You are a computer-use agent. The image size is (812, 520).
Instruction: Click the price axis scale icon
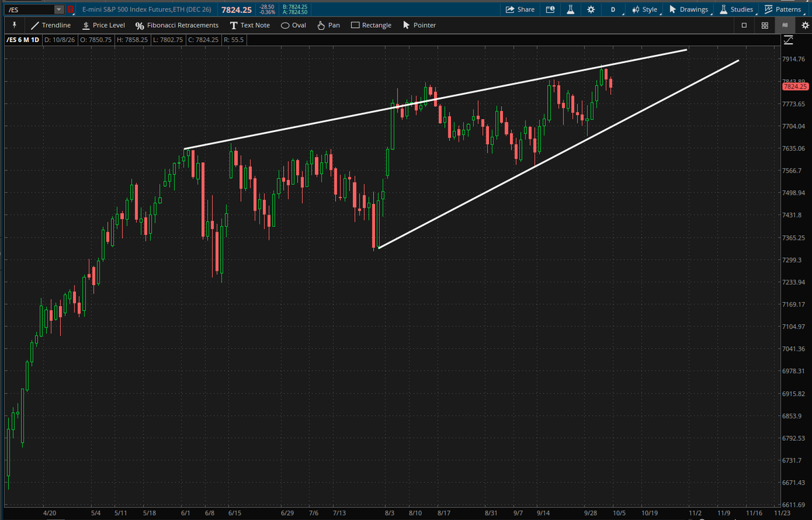(788, 40)
